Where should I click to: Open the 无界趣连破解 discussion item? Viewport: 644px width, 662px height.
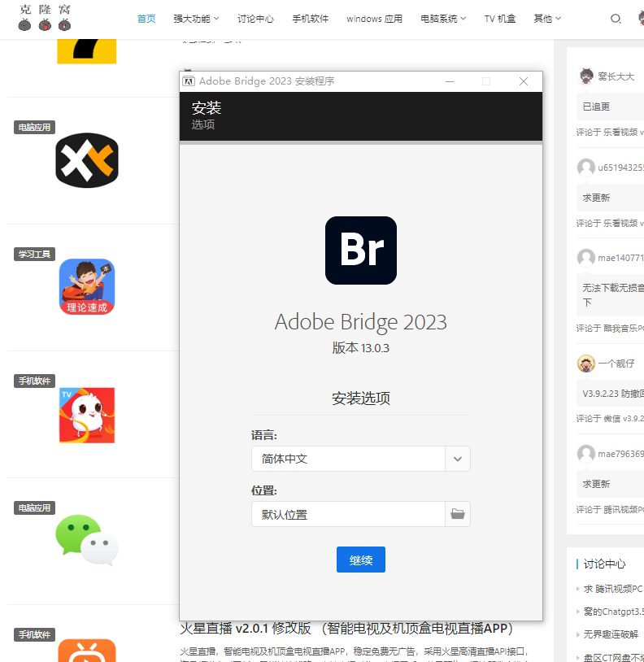coord(611,634)
